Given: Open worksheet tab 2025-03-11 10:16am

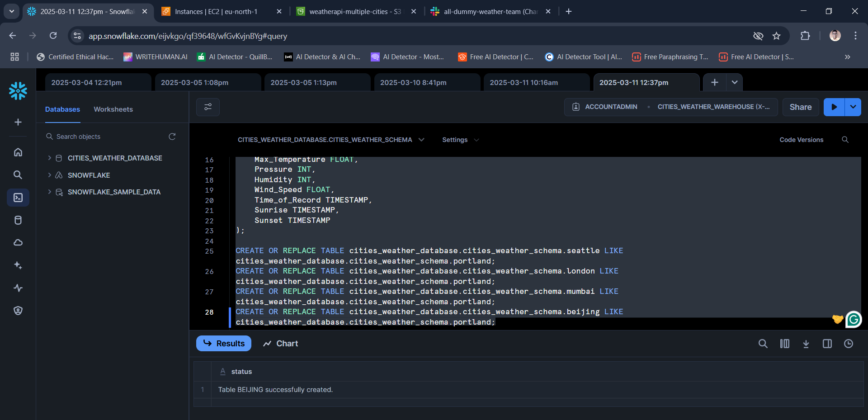Looking at the screenshot, I should [x=537, y=82].
